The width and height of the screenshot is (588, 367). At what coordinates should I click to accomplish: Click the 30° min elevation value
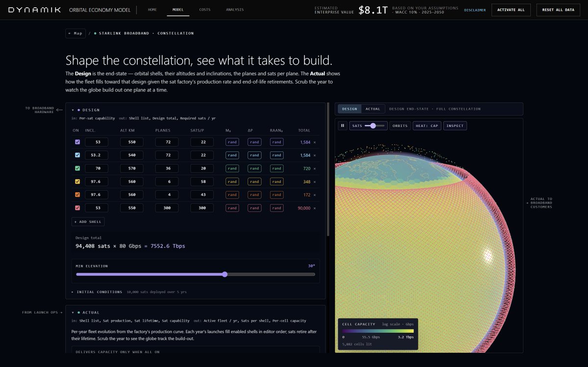click(x=311, y=266)
